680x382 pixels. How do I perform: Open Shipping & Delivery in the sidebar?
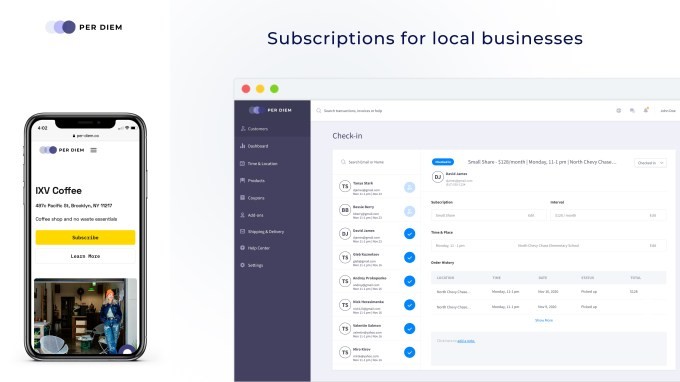click(x=262, y=232)
